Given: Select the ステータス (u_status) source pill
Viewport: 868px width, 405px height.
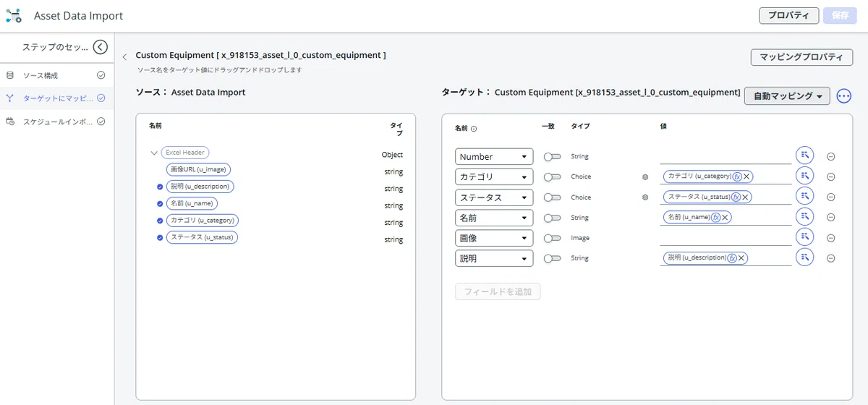Looking at the screenshot, I should 202,237.
